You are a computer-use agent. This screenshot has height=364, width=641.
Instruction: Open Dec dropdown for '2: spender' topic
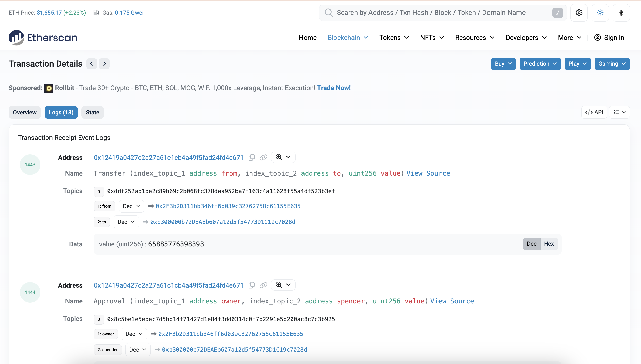pyautogui.click(x=138, y=350)
